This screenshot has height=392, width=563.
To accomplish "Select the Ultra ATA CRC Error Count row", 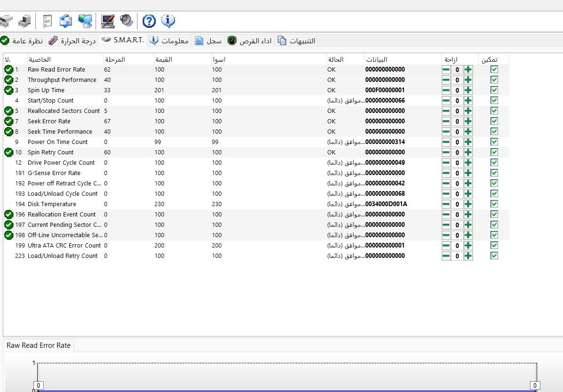I will 257,246.
